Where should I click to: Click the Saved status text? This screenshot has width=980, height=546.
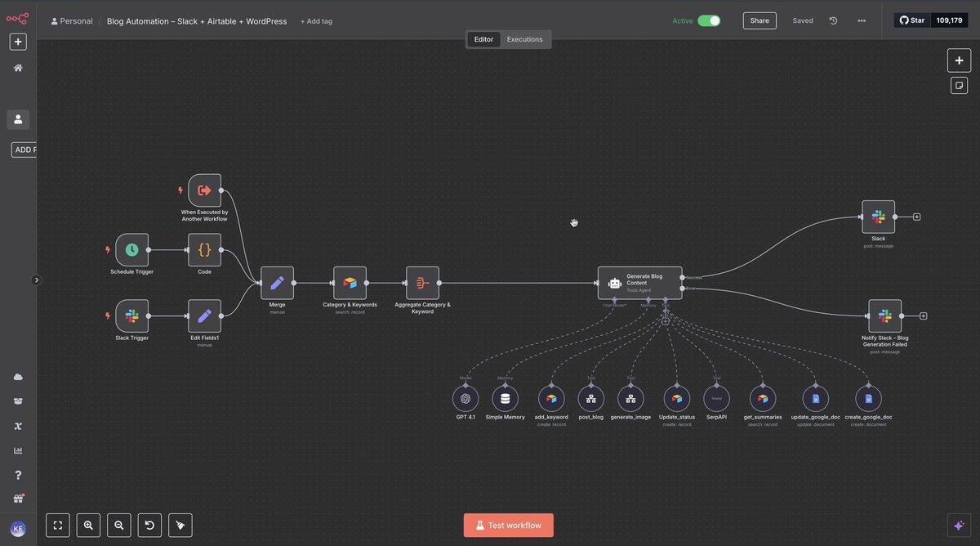pos(803,20)
